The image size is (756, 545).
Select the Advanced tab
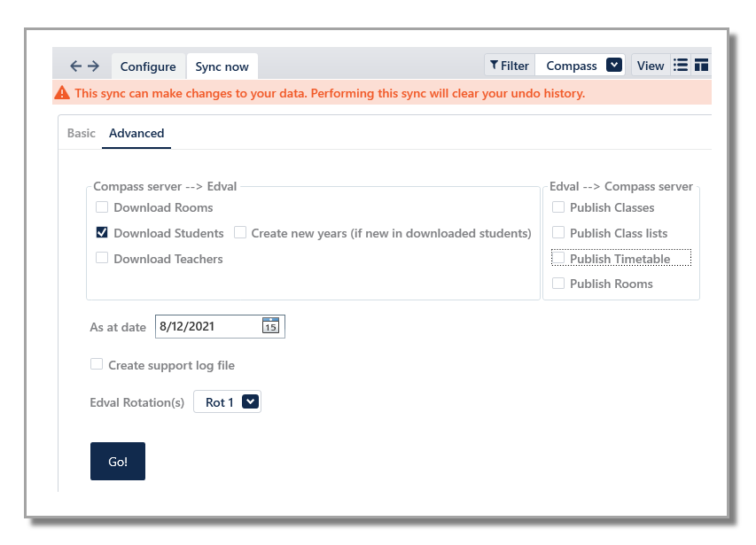point(136,133)
